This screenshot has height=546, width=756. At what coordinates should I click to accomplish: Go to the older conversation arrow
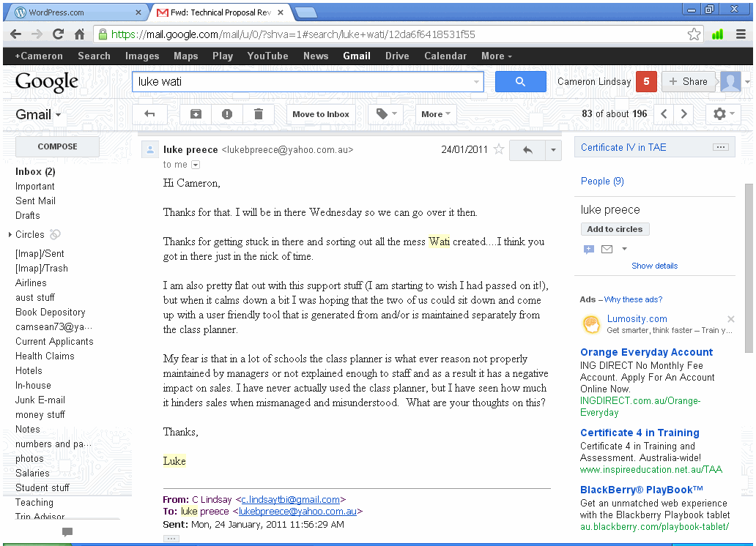click(x=684, y=114)
